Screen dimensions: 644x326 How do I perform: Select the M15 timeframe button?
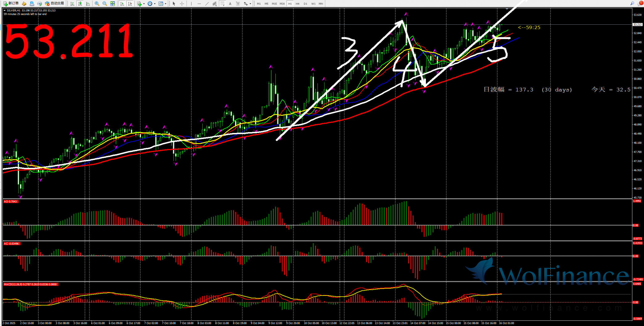click(x=274, y=4)
